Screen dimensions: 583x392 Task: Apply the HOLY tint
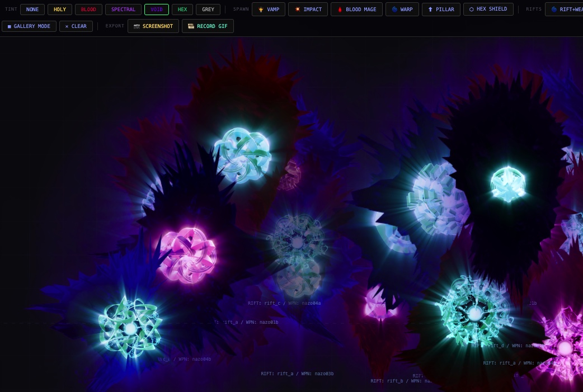click(x=59, y=10)
